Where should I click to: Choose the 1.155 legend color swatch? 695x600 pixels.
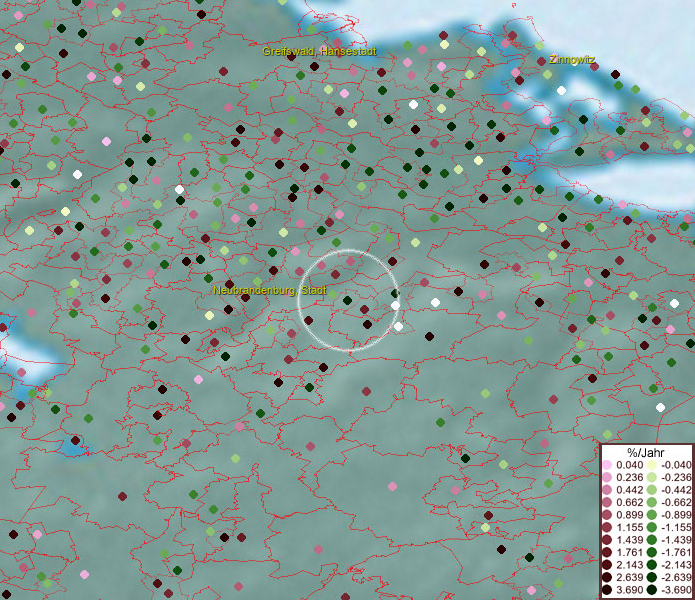tap(607, 527)
